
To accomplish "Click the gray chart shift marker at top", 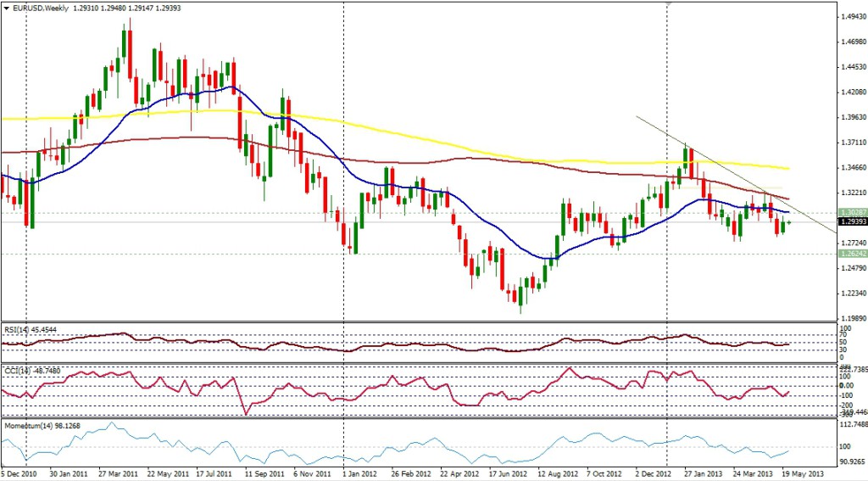I will 670,5.
